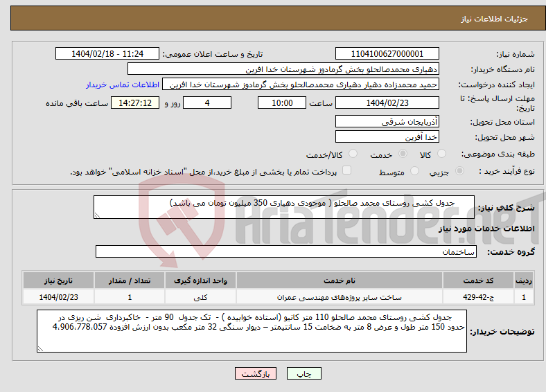Click the unit cell کلی

pos(200,297)
